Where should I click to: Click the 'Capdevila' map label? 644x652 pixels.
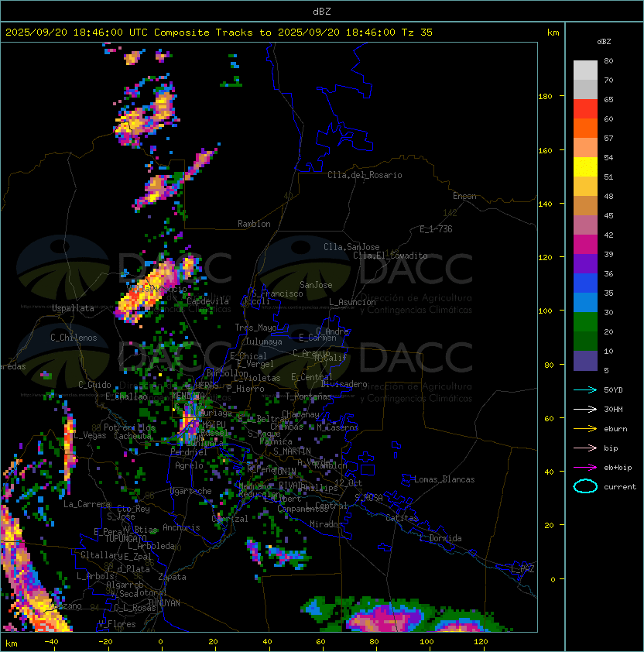207,301
